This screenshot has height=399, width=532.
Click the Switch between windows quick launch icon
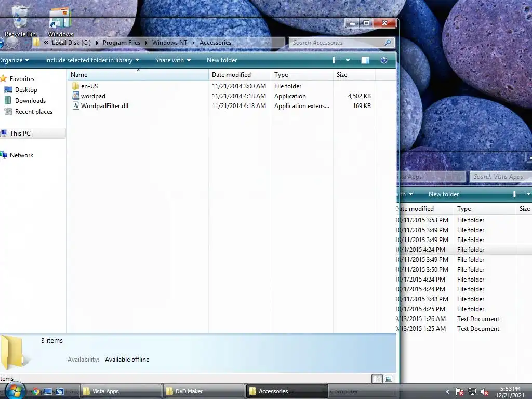60,391
